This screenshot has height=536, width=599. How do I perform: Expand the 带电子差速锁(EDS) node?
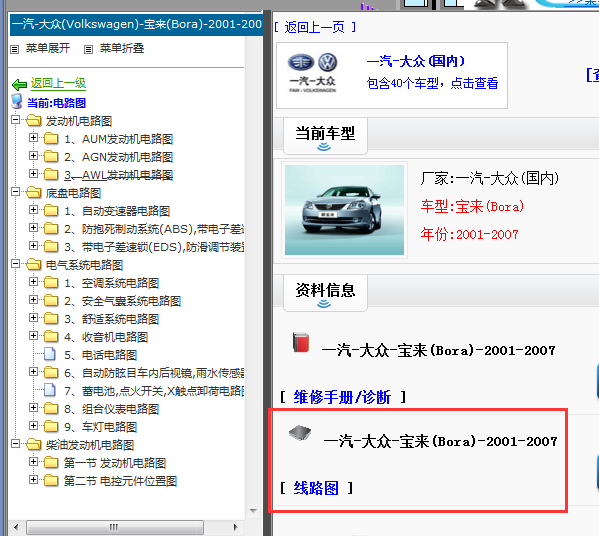tap(34, 245)
